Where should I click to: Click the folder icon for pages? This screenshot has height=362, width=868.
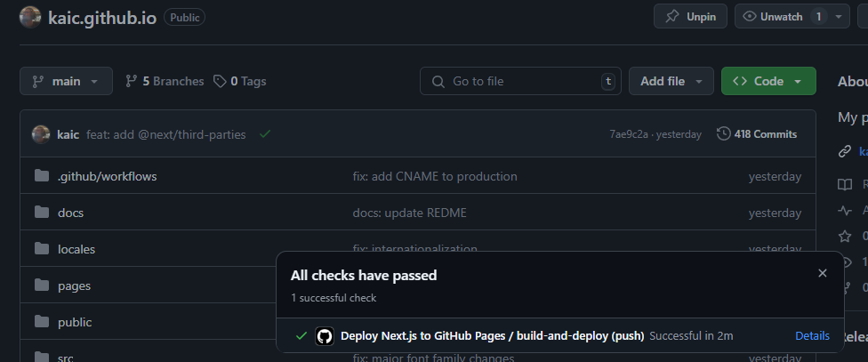(42, 285)
